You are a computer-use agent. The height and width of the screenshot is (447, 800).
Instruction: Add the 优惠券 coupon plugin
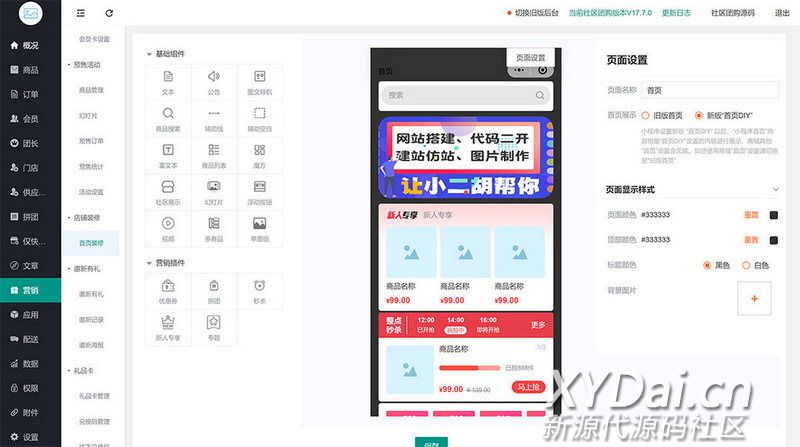pyautogui.click(x=168, y=292)
